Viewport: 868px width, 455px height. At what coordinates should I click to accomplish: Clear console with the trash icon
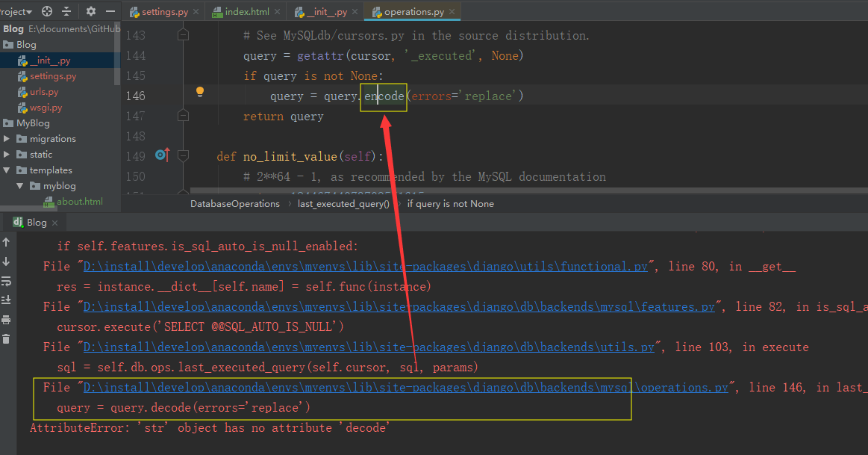click(7, 339)
